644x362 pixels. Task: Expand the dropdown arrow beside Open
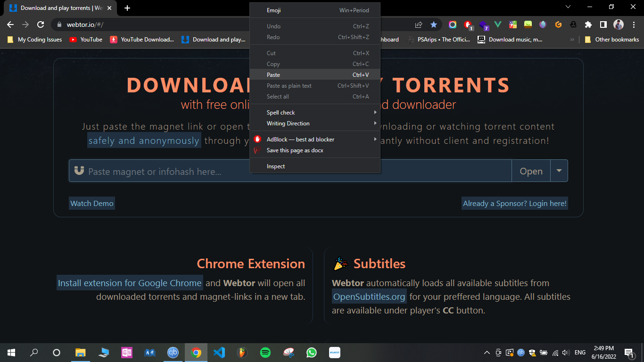559,171
